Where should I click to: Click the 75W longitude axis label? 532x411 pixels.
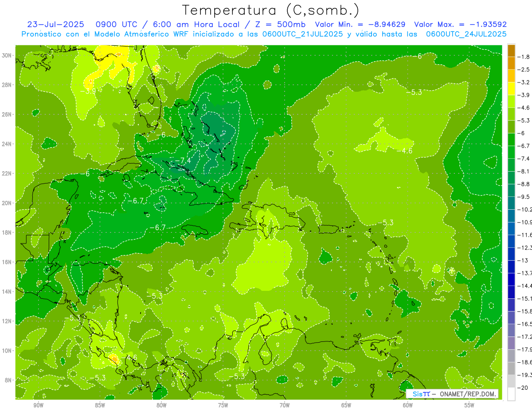click(x=223, y=405)
